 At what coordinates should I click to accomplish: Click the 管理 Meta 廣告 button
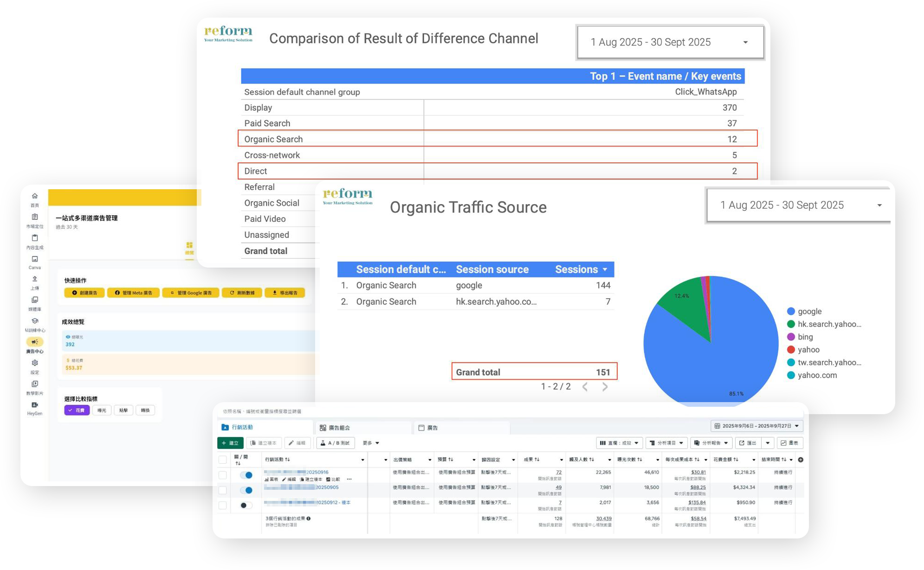[x=133, y=293]
